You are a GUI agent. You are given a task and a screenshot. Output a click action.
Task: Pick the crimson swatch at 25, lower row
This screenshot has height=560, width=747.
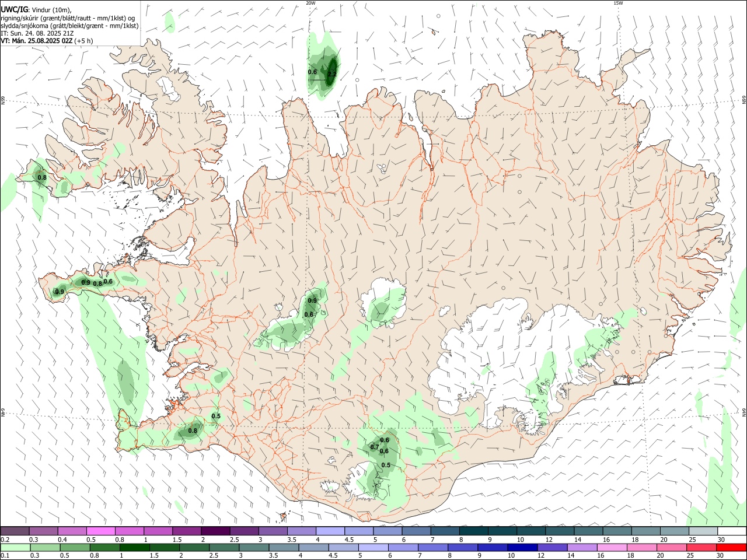click(701, 548)
